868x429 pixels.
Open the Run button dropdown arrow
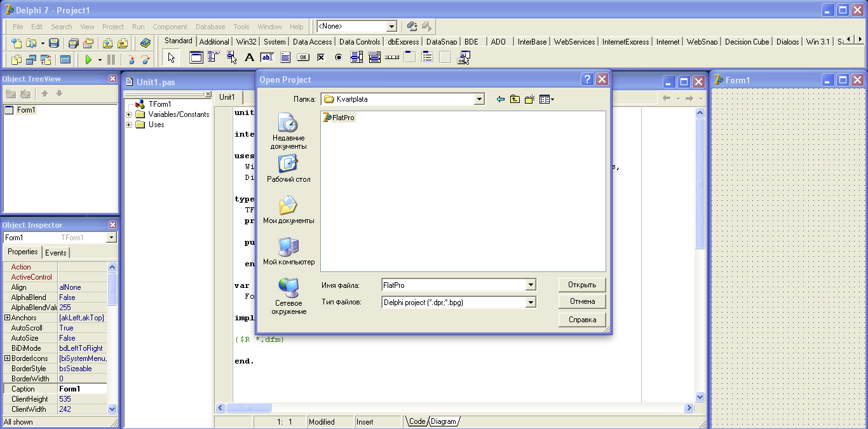click(x=100, y=60)
